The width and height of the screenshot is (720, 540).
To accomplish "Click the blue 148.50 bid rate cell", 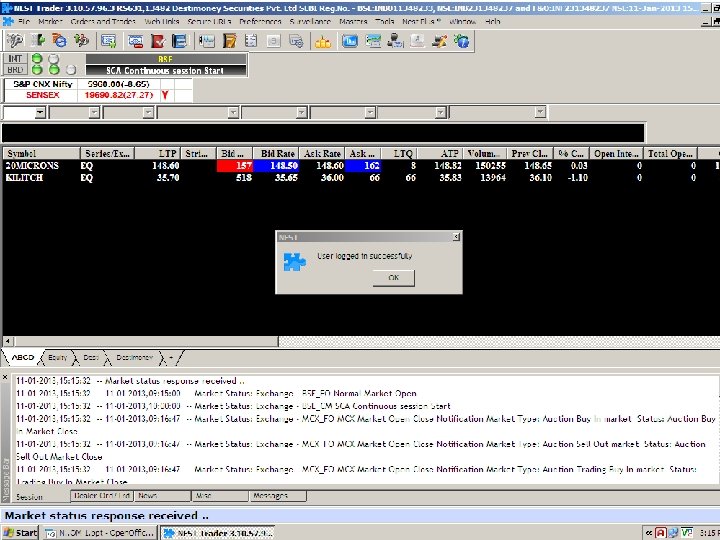I will pos(276,166).
